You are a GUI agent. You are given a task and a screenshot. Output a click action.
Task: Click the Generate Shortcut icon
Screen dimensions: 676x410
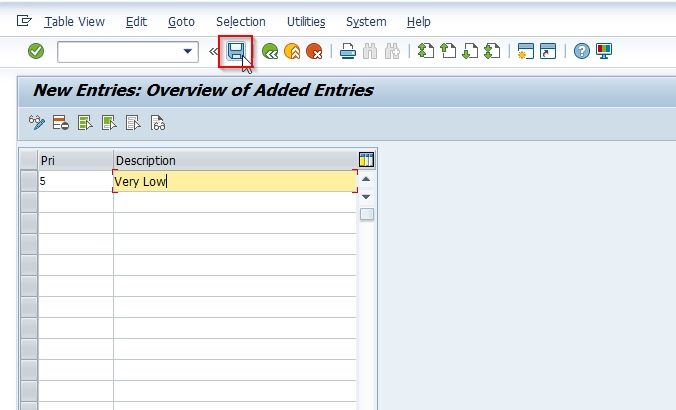coord(548,51)
